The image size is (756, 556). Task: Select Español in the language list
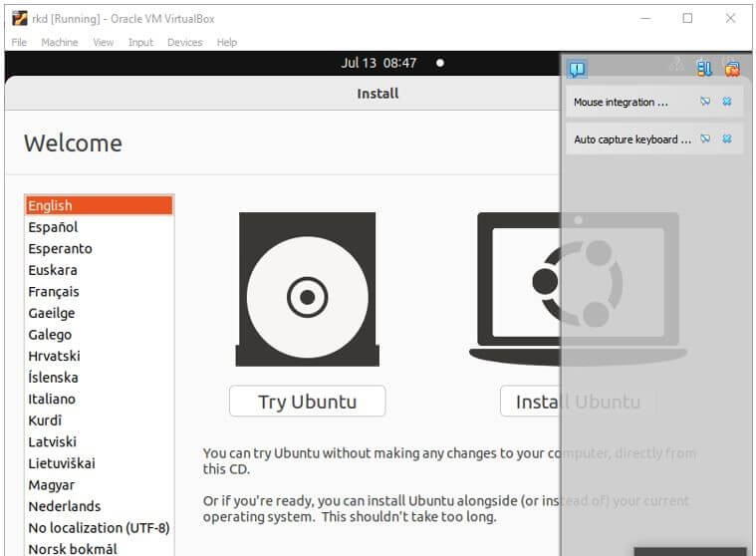click(x=99, y=227)
